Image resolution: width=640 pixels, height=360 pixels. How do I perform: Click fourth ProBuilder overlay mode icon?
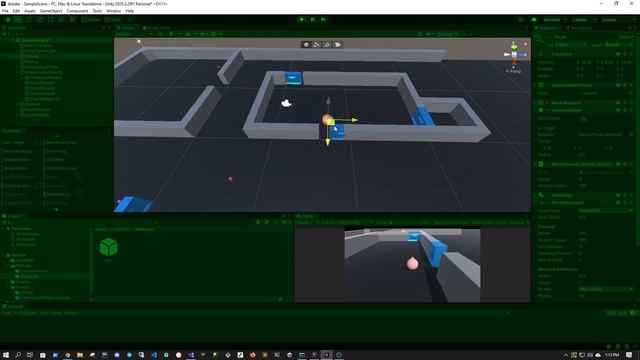338,44
